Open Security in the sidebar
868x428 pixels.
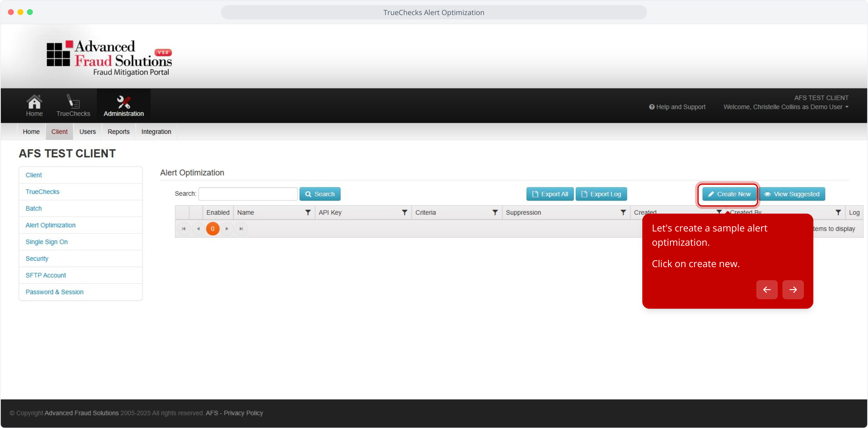pyautogui.click(x=80, y=258)
